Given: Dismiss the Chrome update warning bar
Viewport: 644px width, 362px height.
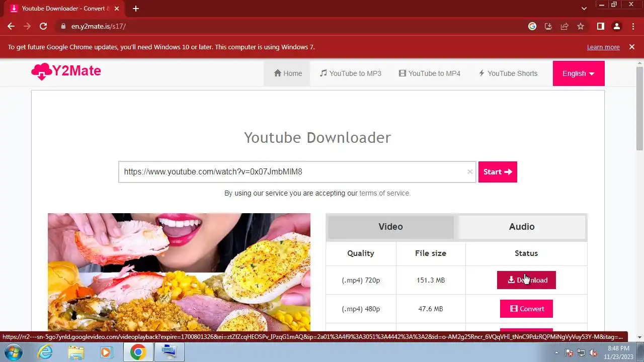Looking at the screenshot, I should click(x=632, y=47).
